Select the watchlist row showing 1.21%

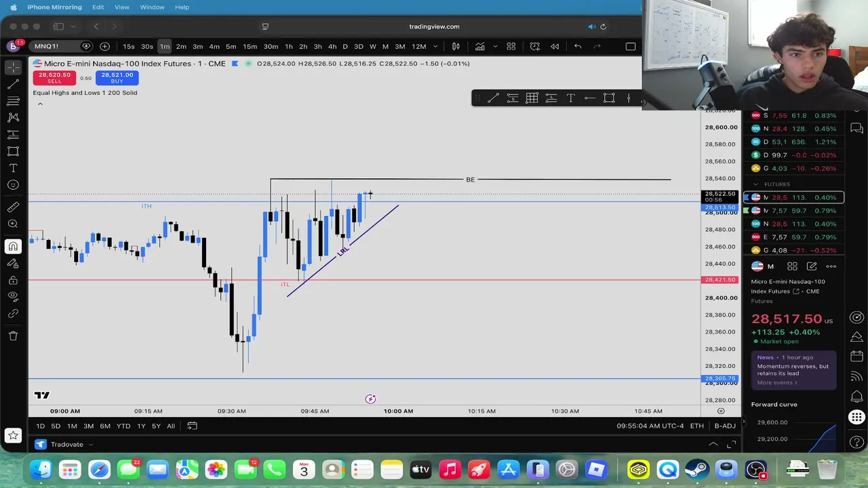(794, 142)
